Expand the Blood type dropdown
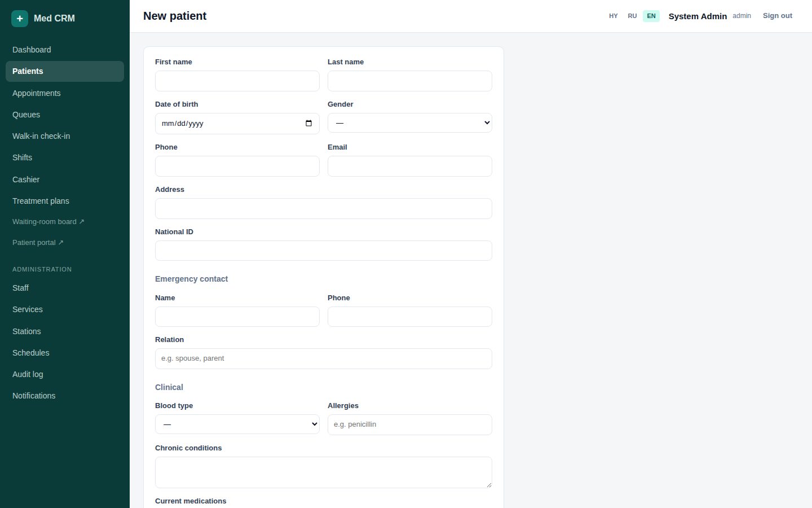This screenshot has height=508, width=812. tap(237, 424)
